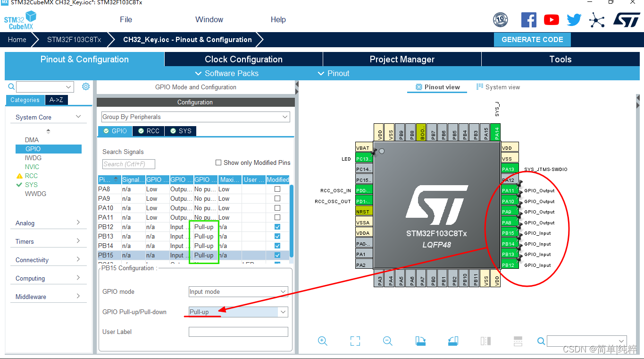Rotate the chip view clockwise
644x359 pixels.
pyautogui.click(x=420, y=341)
